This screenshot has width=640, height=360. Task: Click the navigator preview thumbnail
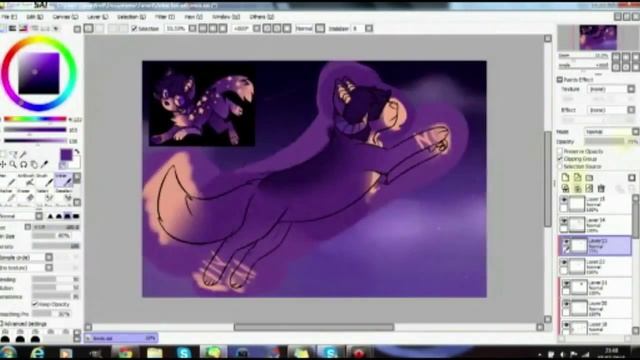(598, 37)
